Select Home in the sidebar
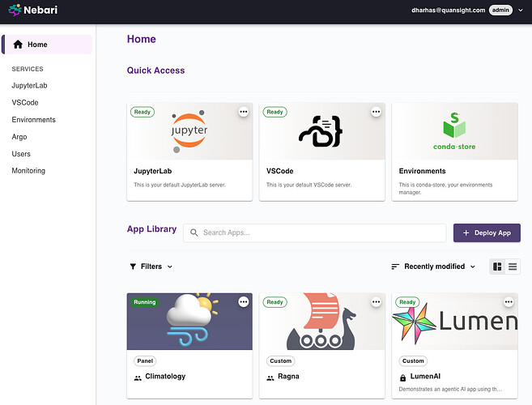The height and width of the screenshot is (405, 532). pyautogui.click(x=47, y=44)
